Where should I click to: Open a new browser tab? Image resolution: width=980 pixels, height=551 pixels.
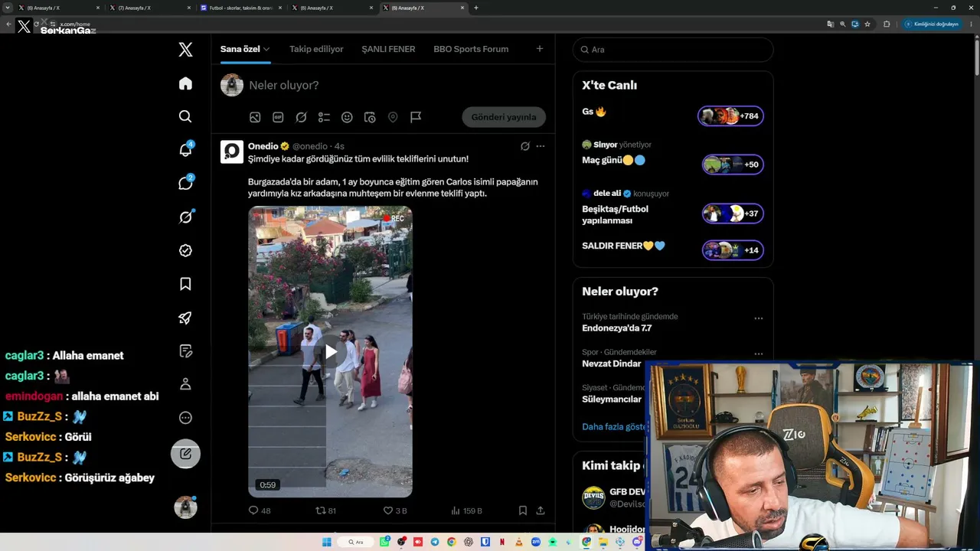click(476, 8)
